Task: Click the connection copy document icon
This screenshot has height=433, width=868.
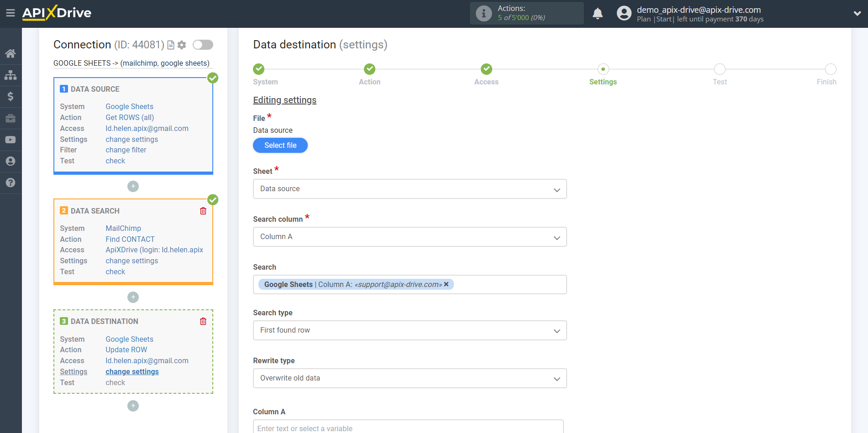Action: (171, 45)
